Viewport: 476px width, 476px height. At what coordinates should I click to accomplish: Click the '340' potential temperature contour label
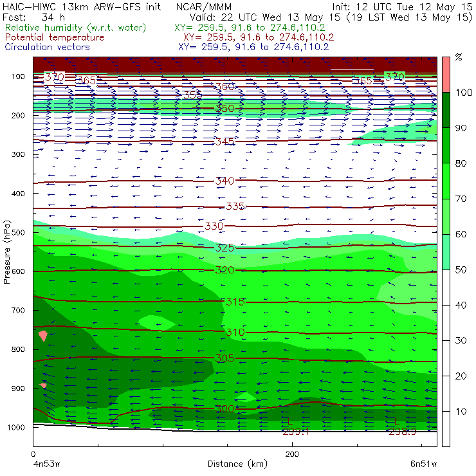(x=224, y=181)
